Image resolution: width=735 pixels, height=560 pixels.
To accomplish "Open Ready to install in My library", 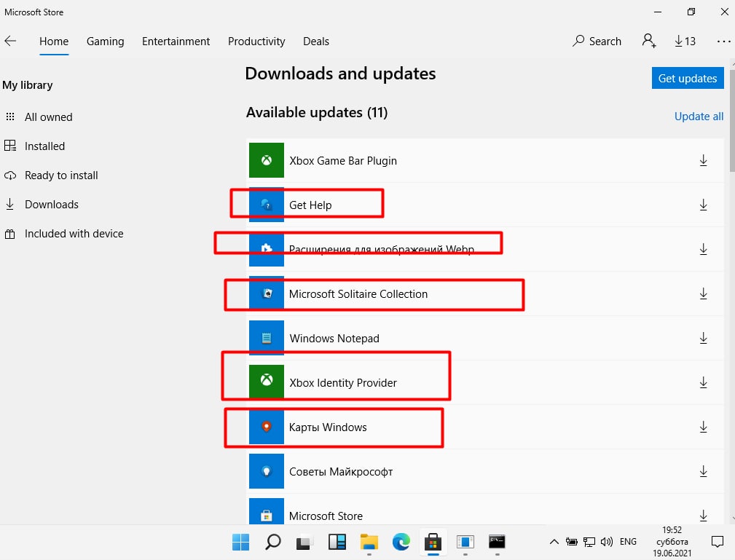I will coord(52,176).
